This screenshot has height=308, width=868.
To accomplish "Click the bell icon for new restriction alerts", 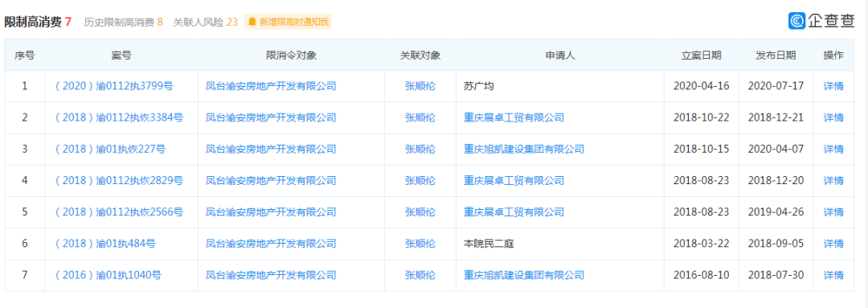I will click(x=252, y=23).
